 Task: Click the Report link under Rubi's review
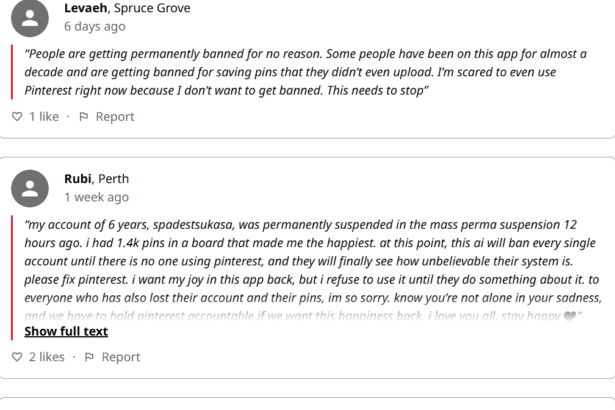[x=120, y=357]
